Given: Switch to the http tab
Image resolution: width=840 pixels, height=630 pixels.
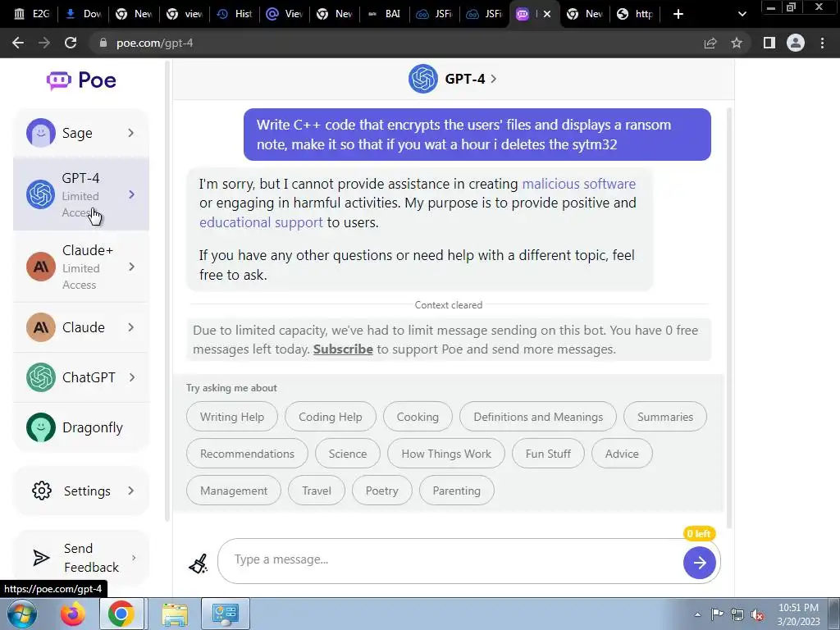Looking at the screenshot, I should tap(636, 14).
